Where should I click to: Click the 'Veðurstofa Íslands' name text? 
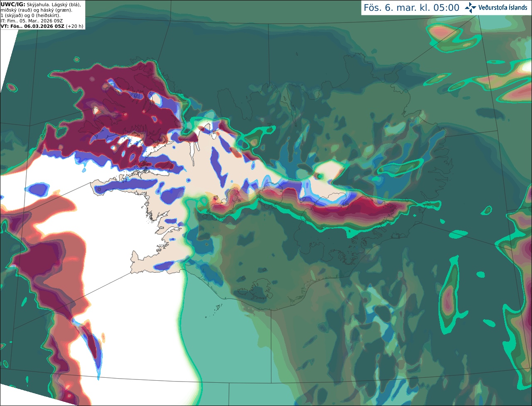[502, 7]
